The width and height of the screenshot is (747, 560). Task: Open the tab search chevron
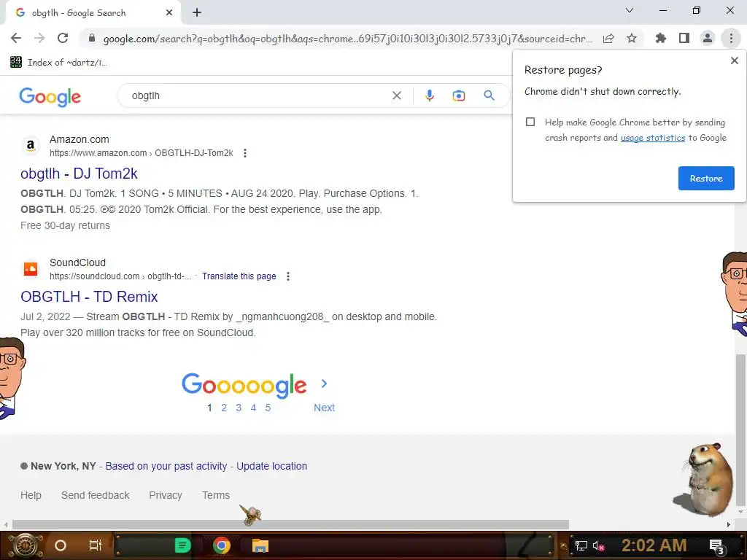(630, 10)
